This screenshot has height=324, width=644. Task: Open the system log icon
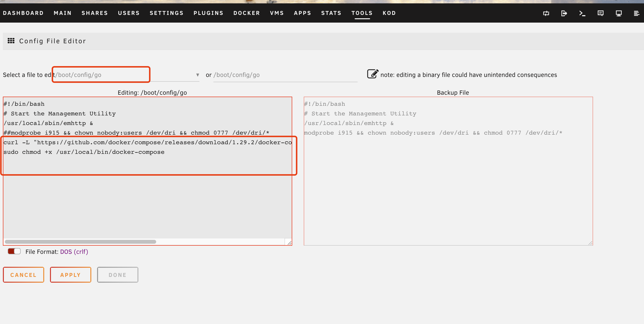(x=637, y=13)
